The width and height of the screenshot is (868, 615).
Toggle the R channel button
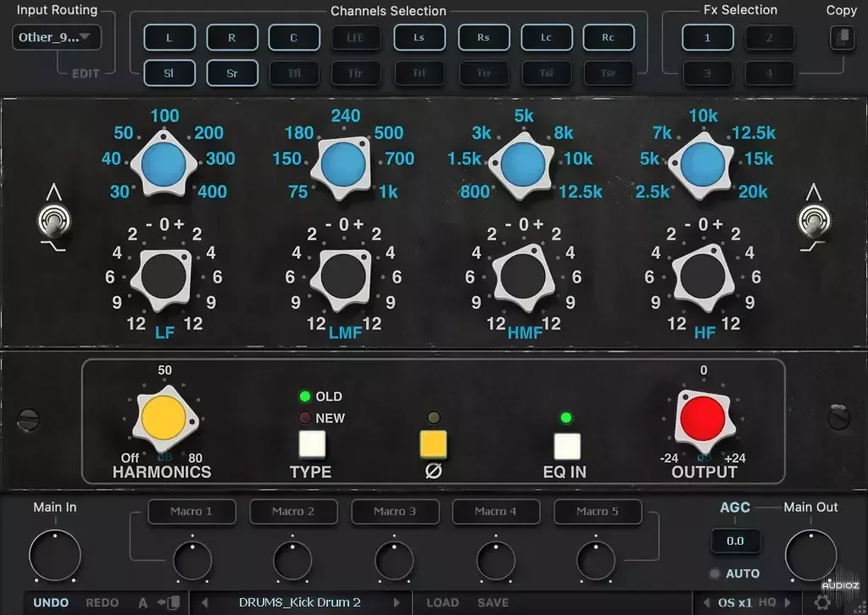(232, 37)
